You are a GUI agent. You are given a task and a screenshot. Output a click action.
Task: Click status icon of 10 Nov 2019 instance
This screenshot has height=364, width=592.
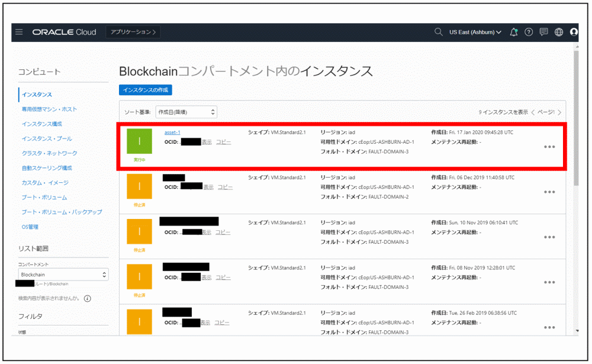coord(139,231)
